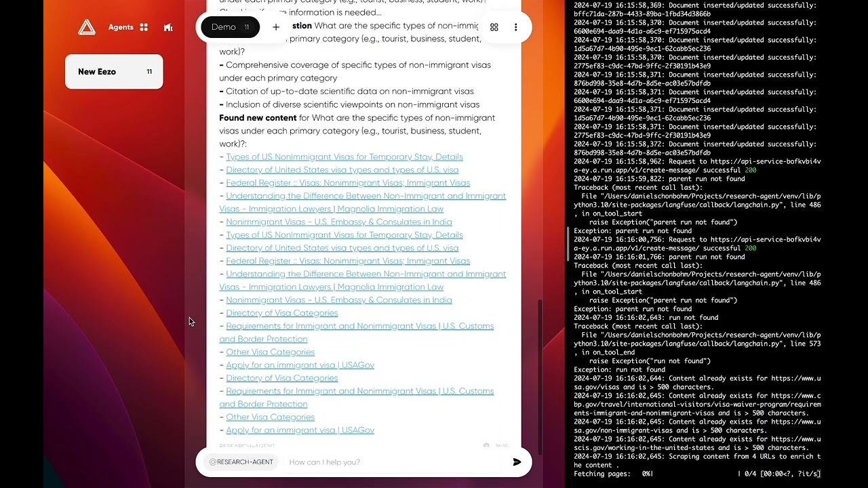Viewport: 868px width, 488px height.
Task: Click terminal '16:15:58,962: Request to' line
Action: click(697, 166)
